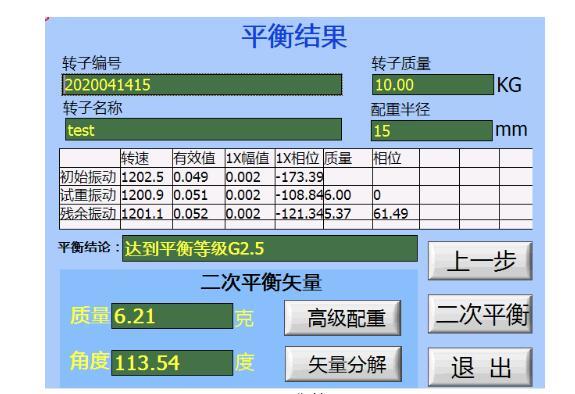Select the cell with speed 1202.5
Viewport: 575px width, 394px height.
[146, 177]
